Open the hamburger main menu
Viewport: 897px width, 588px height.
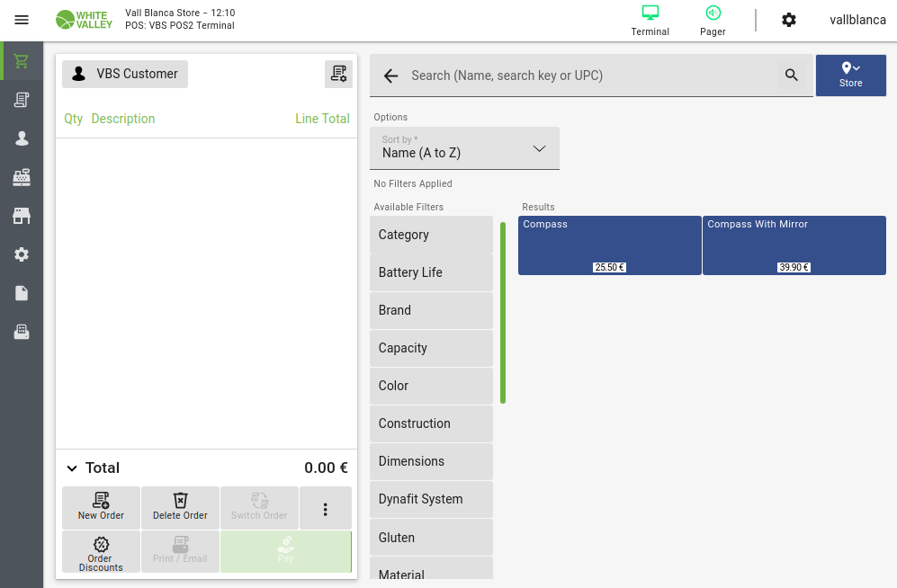coord(22,20)
